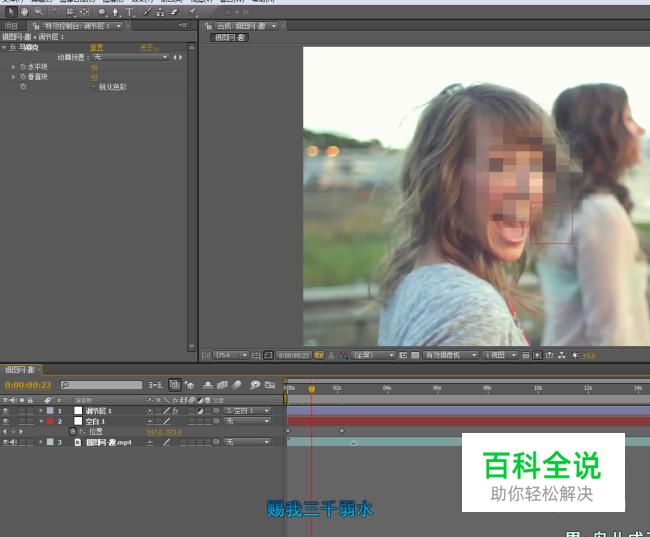Image resolution: width=650 pixels, height=537 pixels.
Task: Expand layer 3 mp4 properties
Action: coord(41,442)
